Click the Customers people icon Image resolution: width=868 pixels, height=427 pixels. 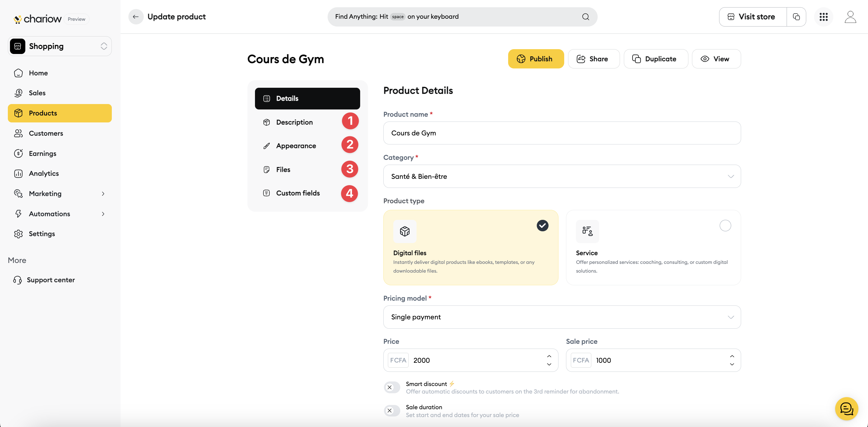18,134
